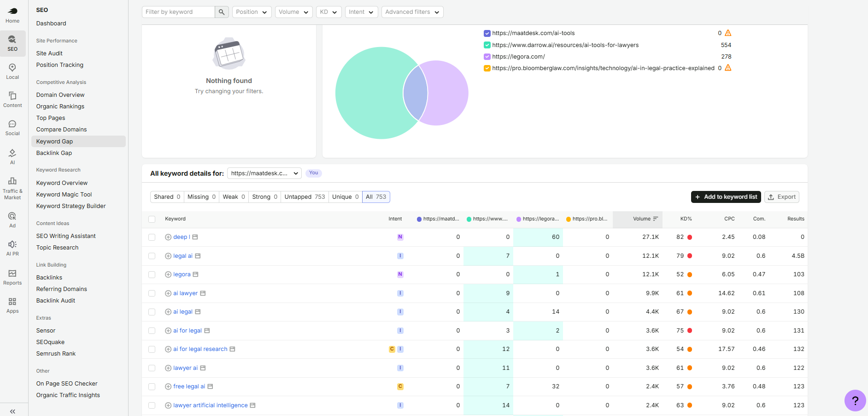Open the Social section icon

point(12,128)
